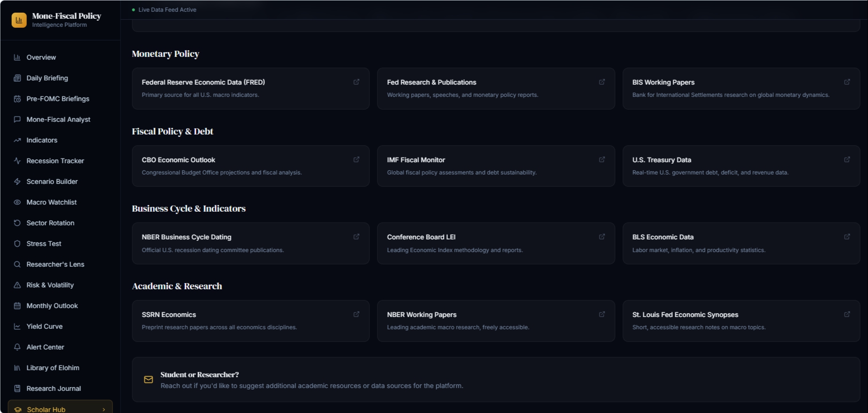Open the Alert Center
Image resolution: width=868 pixels, height=413 pixels.
pyautogui.click(x=60, y=347)
